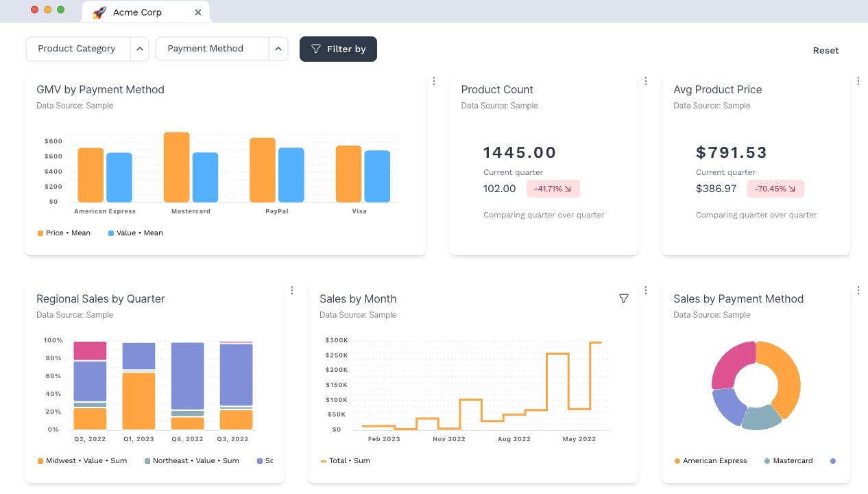Screen dimensions: 868x494
Task: Toggle Northeast • Value • Sum legend entry
Action: [191, 461]
